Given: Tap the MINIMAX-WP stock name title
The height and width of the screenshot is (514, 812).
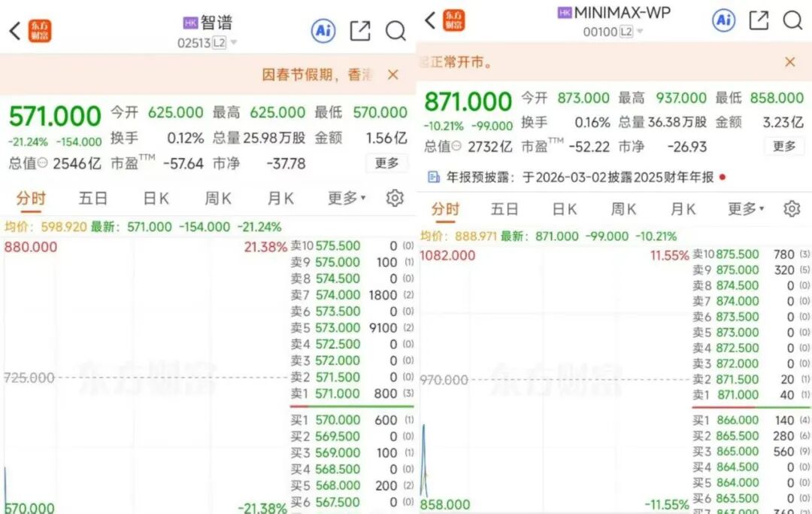Looking at the screenshot, I should pyautogui.click(x=622, y=13).
